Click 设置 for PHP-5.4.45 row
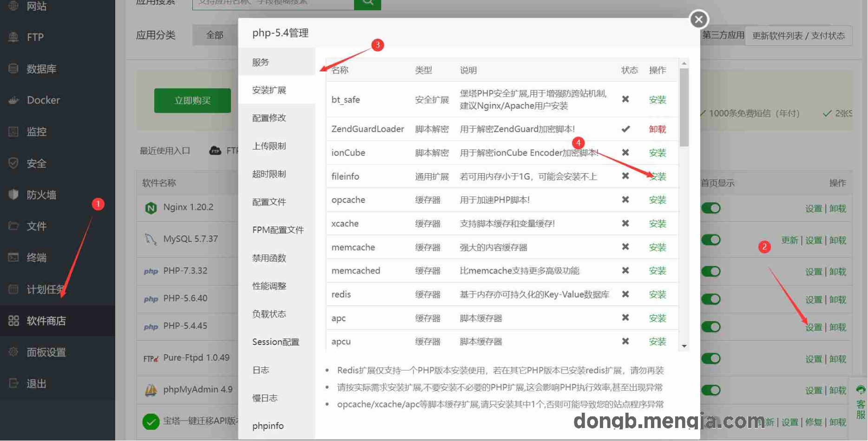Image resolution: width=868 pixels, height=441 pixels. click(x=814, y=327)
